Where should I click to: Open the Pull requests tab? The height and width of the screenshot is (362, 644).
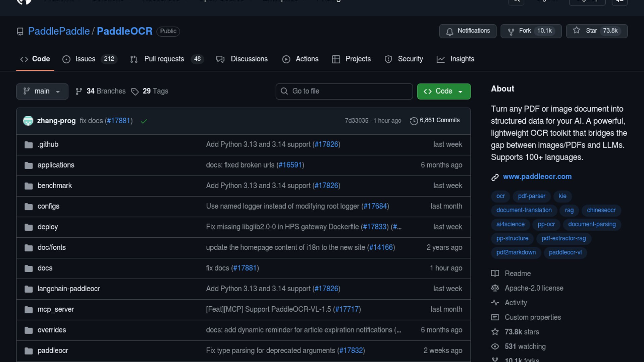164,59
